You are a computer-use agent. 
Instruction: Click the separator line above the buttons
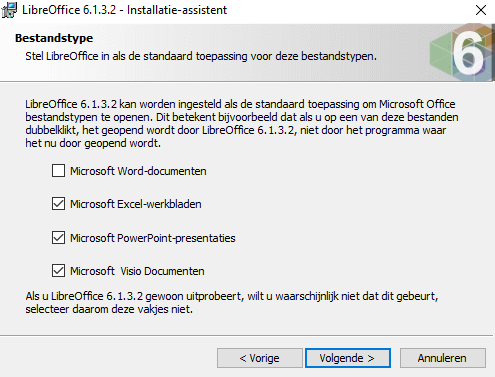(x=246, y=335)
